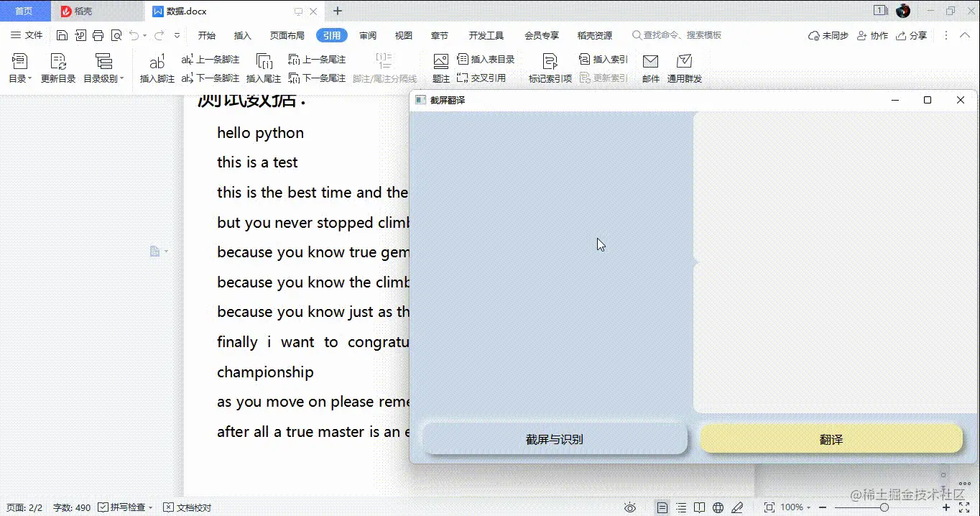The height and width of the screenshot is (516, 980).
Task: Click 题注 caption icon
Action: coord(441,68)
